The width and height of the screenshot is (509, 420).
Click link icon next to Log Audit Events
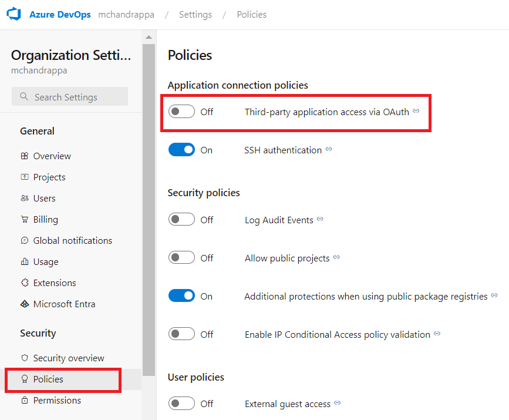[320, 219]
